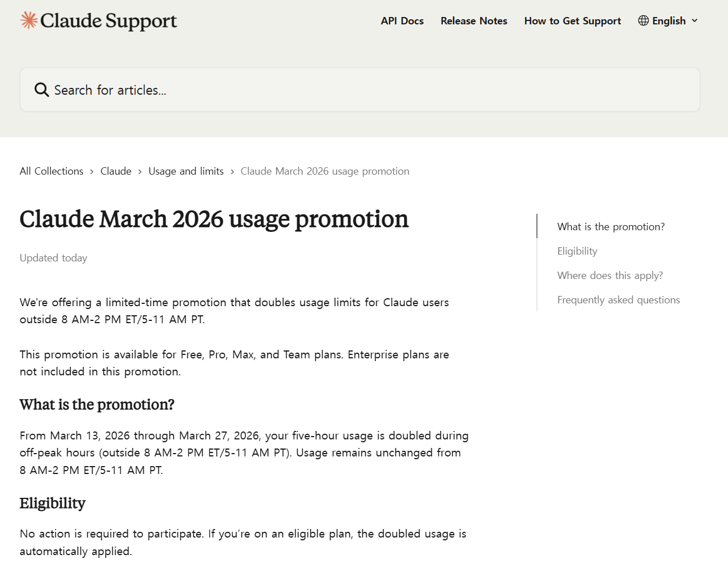
Task: Go to Usage and limits breadcrumb
Action: pos(186,171)
